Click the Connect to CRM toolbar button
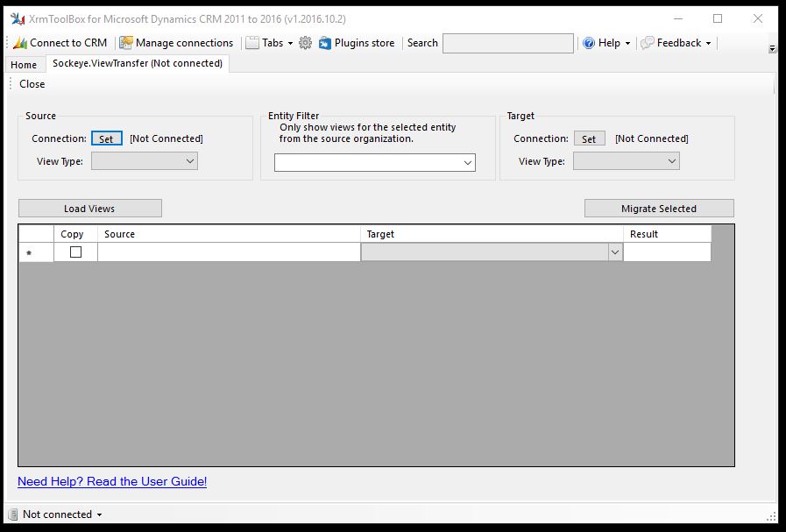The height and width of the screenshot is (532, 786). [60, 43]
